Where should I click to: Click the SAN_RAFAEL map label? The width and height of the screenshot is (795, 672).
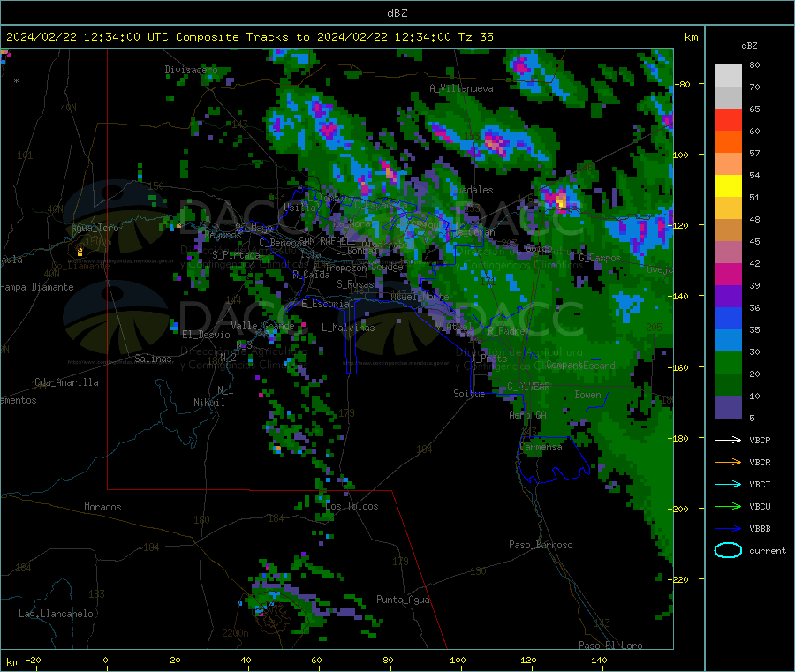coord(323,240)
